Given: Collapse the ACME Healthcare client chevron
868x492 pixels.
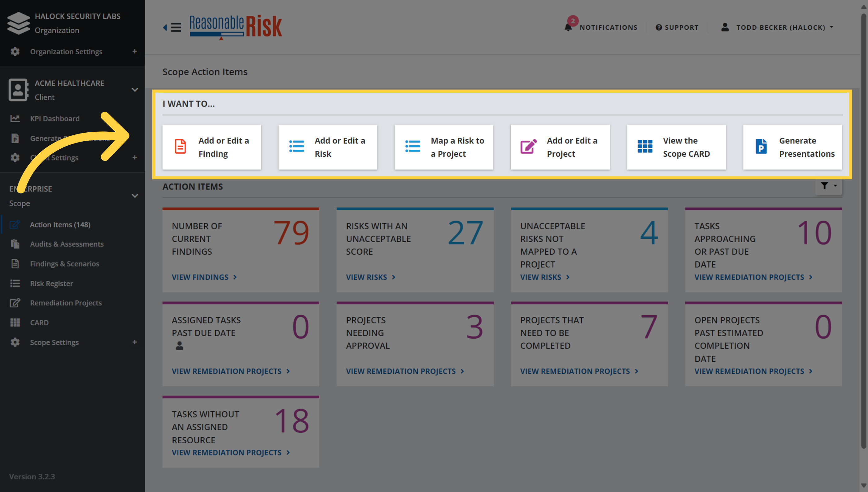Looking at the screenshot, I should pos(135,90).
